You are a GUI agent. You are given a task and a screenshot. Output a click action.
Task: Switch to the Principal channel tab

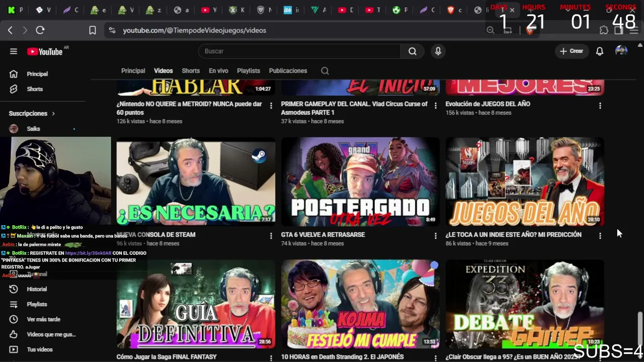pyautogui.click(x=133, y=71)
